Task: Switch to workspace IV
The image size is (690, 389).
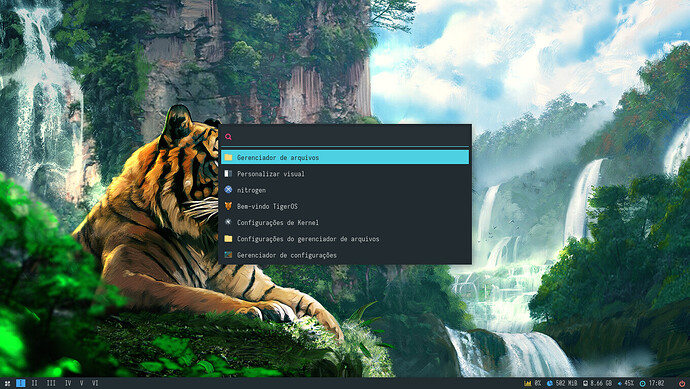Action: click(68, 383)
